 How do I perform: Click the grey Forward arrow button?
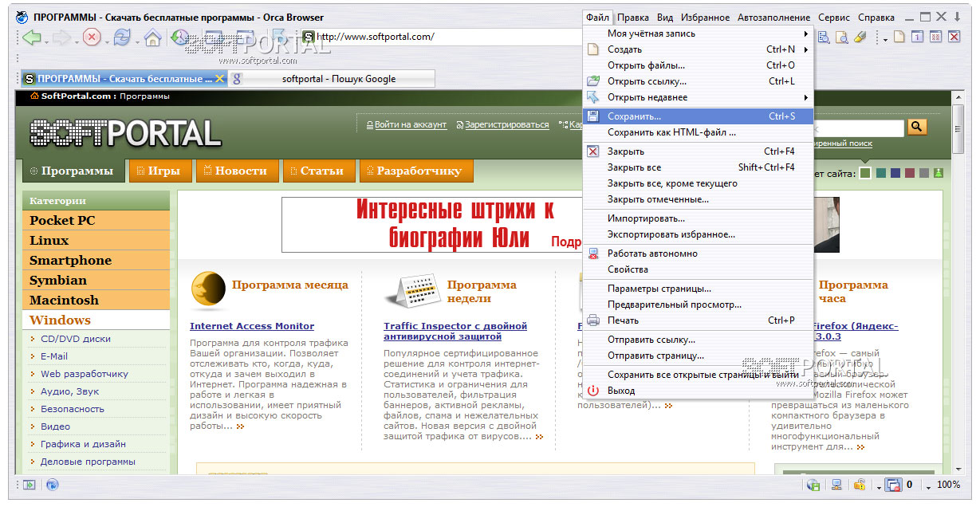point(62,37)
